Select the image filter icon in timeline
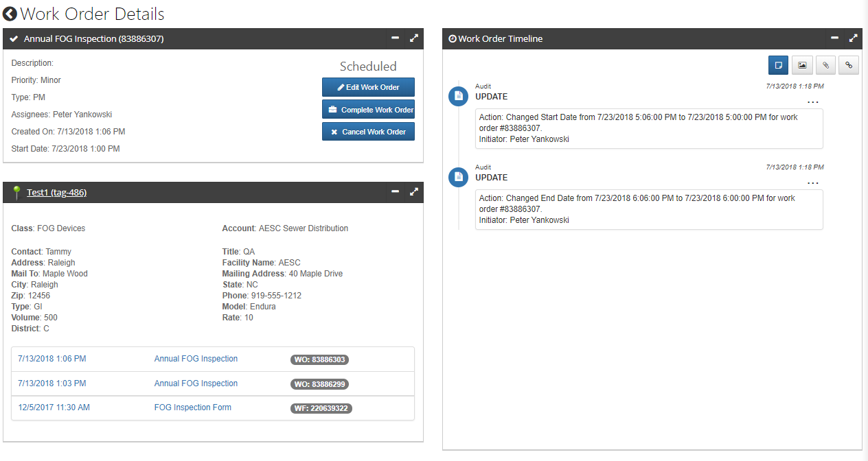Viewport: 868px width, 461px height. pyautogui.click(x=801, y=65)
